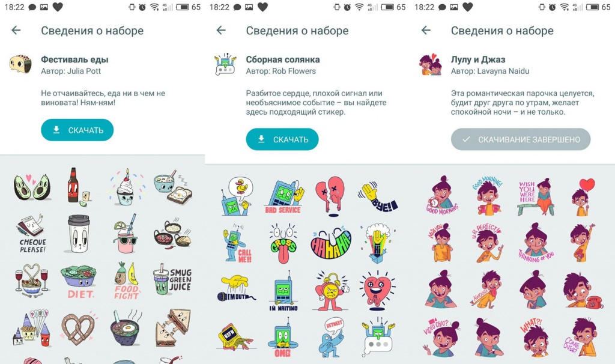
Task: Return from the Лулу и Джаз pack info
Action: pyautogui.click(x=426, y=30)
